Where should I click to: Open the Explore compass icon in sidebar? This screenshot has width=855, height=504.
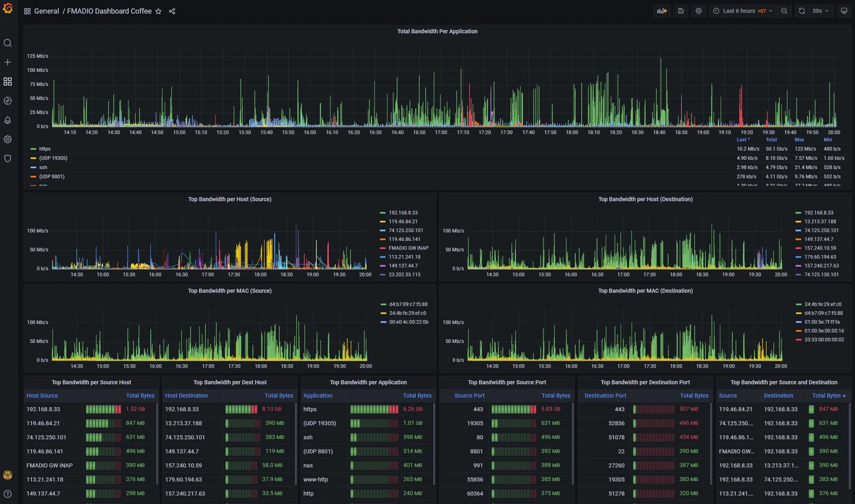coord(7,101)
